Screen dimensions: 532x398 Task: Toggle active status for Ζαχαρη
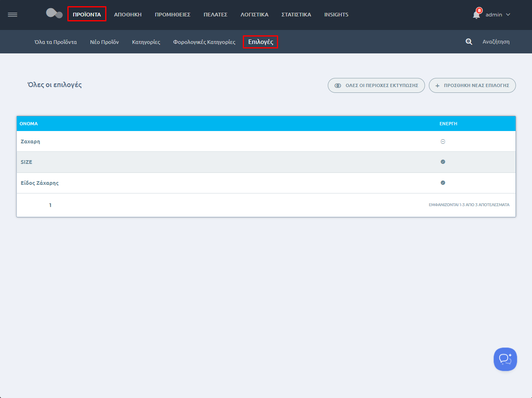pos(443,142)
